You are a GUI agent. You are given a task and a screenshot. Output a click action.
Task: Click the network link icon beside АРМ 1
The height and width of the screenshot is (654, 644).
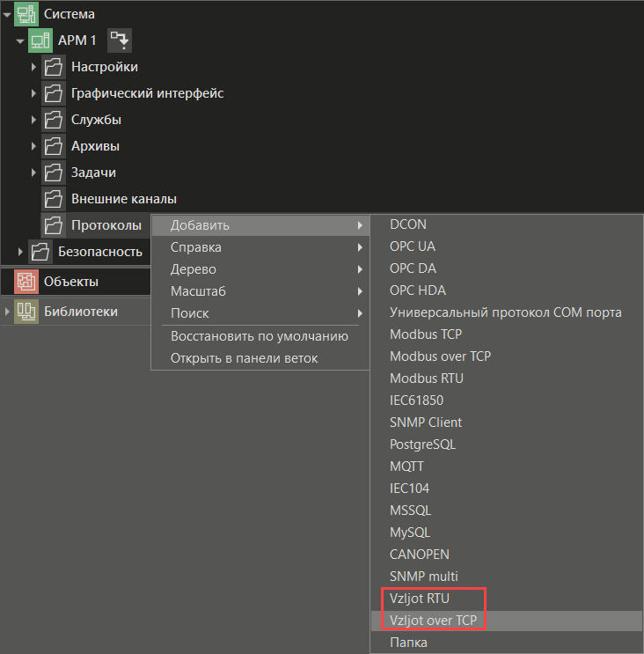point(119,40)
